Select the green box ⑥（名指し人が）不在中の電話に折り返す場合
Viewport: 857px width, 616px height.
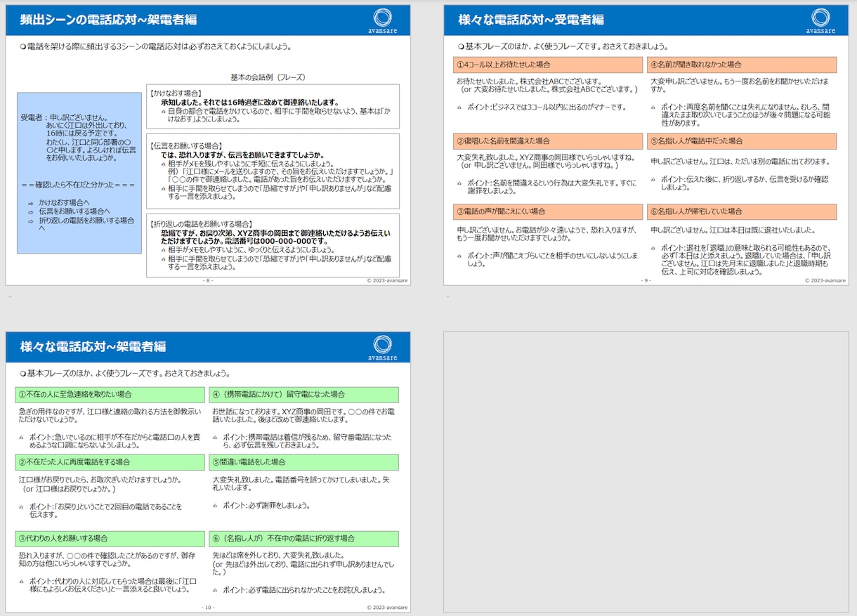[x=303, y=539]
